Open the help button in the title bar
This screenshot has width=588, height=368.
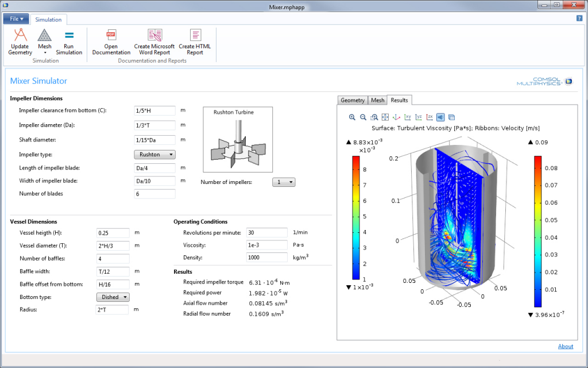click(x=578, y=18)
